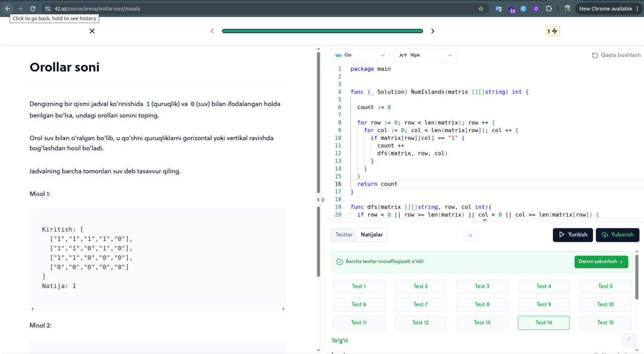This screenshot has width=644, height=354.
Task: Finish the lesson via Darsni yakunlash
Action: click(601, 261)
